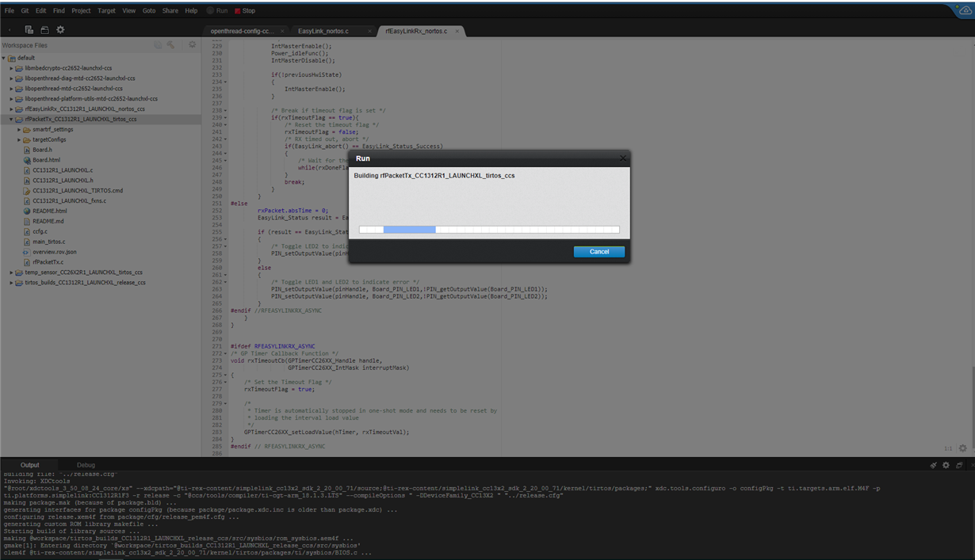Close the EasyLink_nortos.c tab
This screenshot has width=975, height=560.
[369, 31]
